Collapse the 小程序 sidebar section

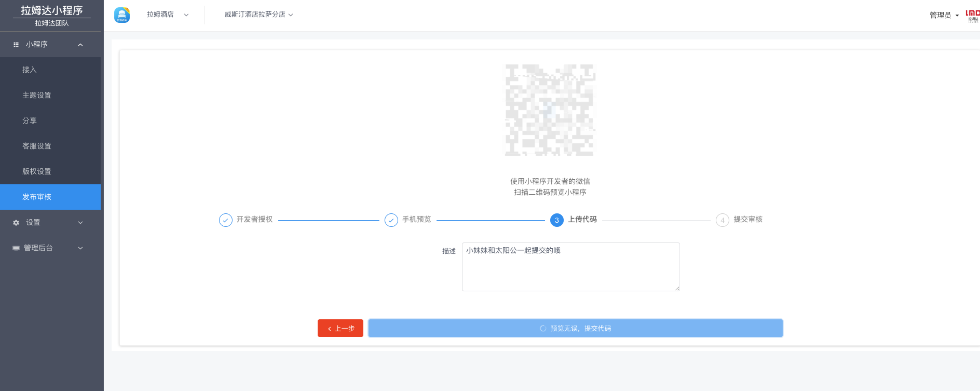click(x=80, y=45)
